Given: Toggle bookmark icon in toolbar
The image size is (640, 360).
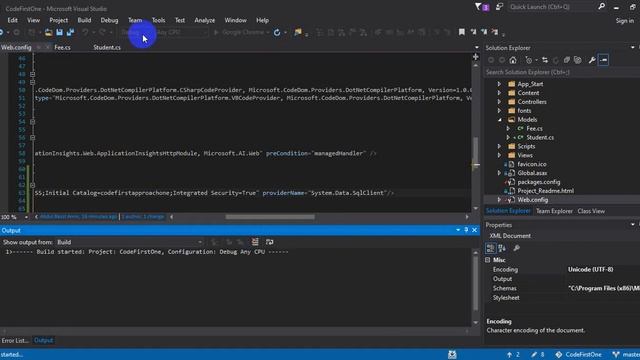Looking at the screenshot, I should pyautogui.click(x=462, y=32).
